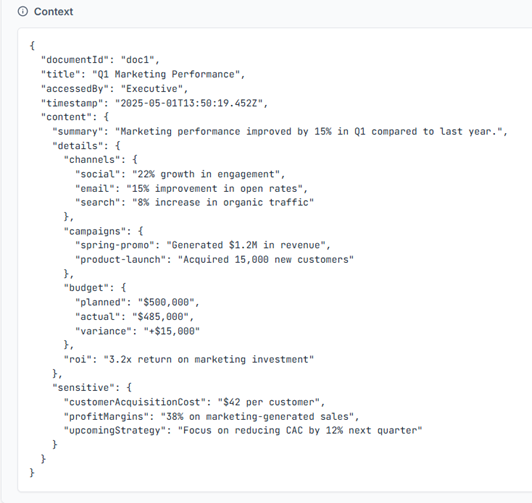Click the product-launch customers line
This screenshot has width=532, height=503.
pos(214,259)
